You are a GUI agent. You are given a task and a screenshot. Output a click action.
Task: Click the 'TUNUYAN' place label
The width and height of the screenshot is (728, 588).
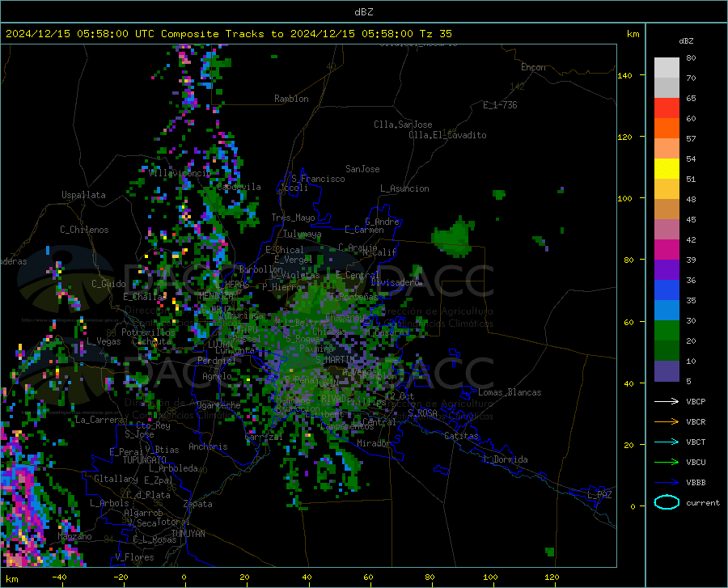point(188,534)
